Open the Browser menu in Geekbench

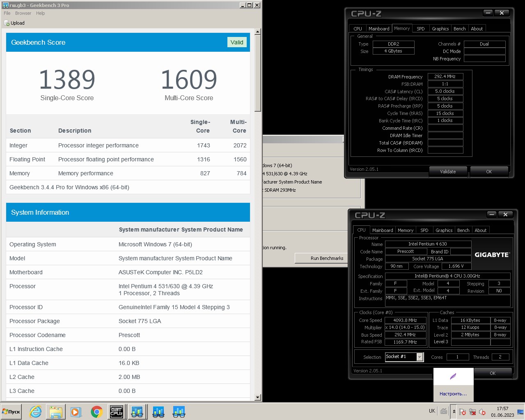pos(23,13)
